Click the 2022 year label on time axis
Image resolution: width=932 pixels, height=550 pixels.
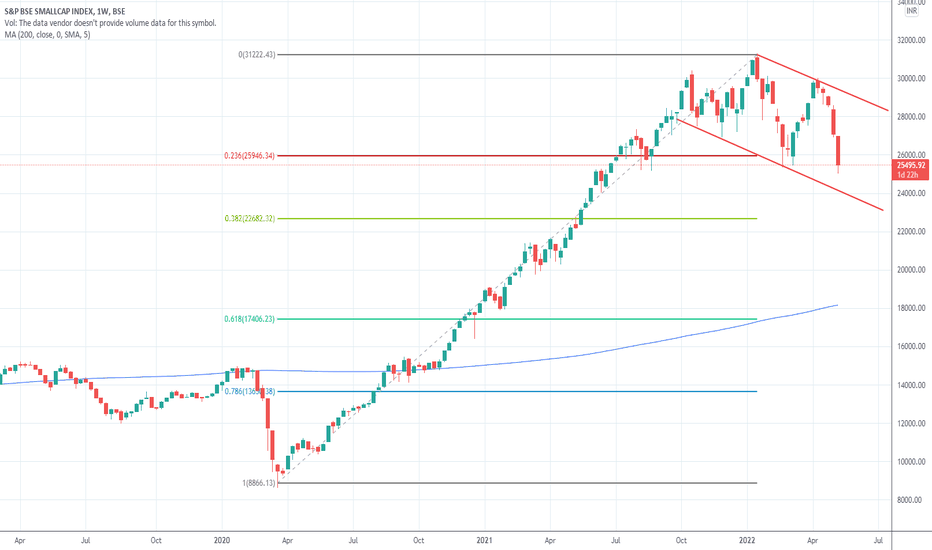747,540
